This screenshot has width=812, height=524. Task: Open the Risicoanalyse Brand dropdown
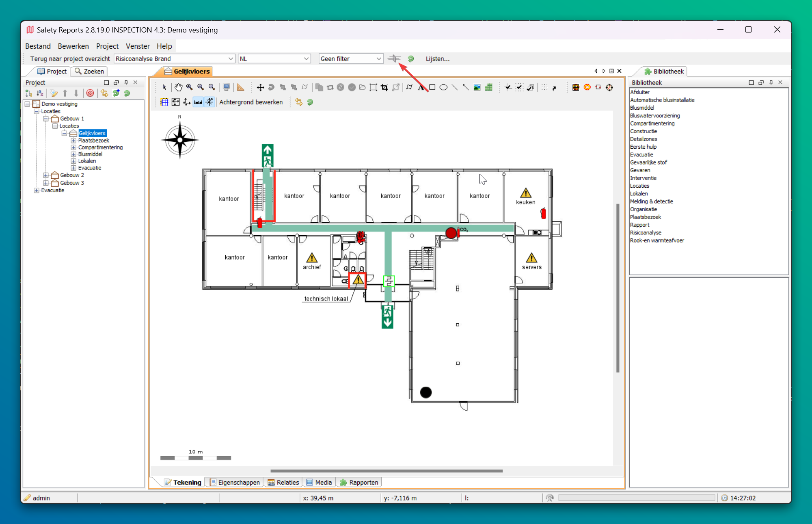(231, 59)
